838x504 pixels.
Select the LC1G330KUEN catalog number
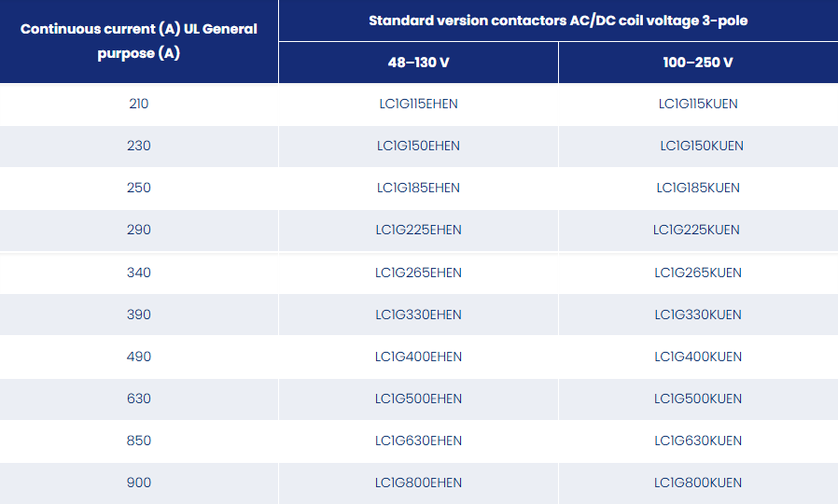(x=698, y=315)
